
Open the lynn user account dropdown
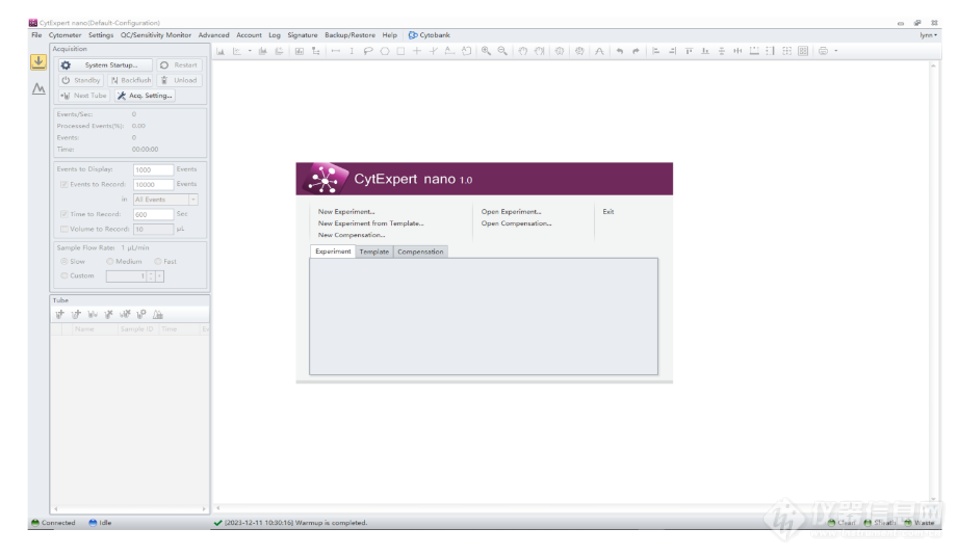point(928,35)
